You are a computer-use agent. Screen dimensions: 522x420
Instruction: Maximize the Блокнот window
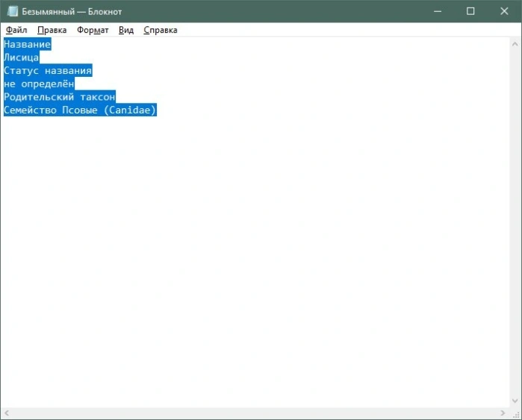pos(470,11)
